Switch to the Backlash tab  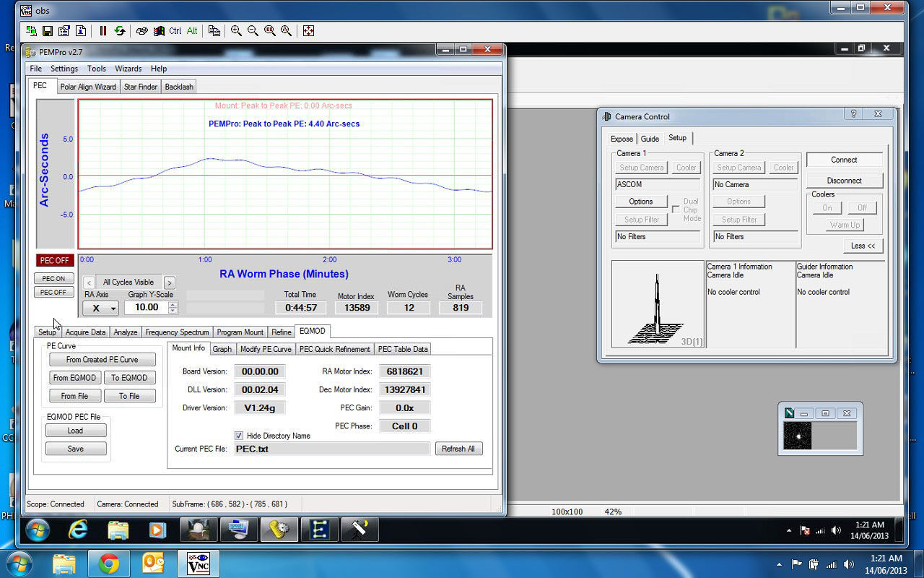click(179, 87)
